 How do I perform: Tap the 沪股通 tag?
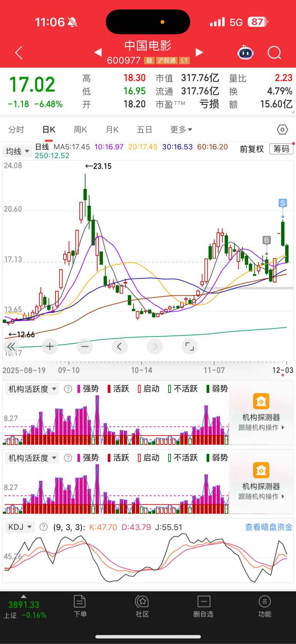167,61
